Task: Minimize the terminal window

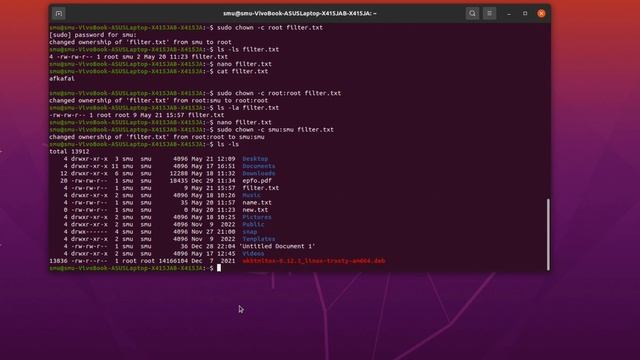Action: 509,13
